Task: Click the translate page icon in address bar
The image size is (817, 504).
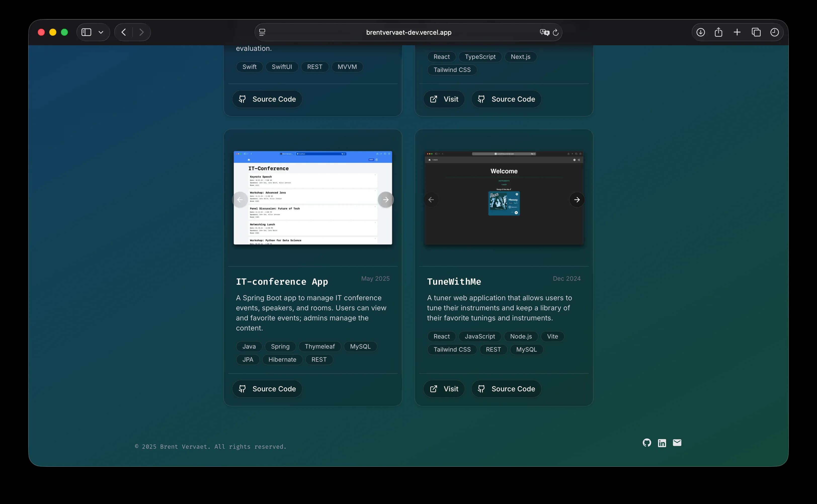Action: (544, 32)
